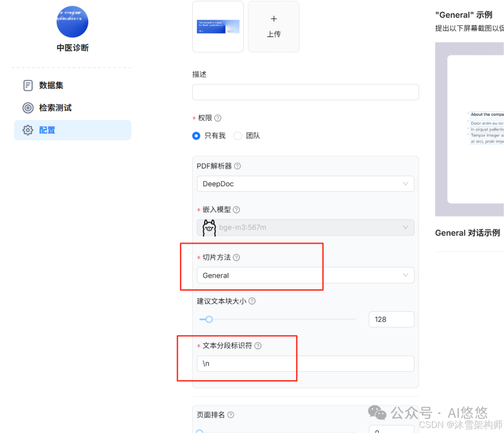Click the \n delimiter input field

[305, 364]
